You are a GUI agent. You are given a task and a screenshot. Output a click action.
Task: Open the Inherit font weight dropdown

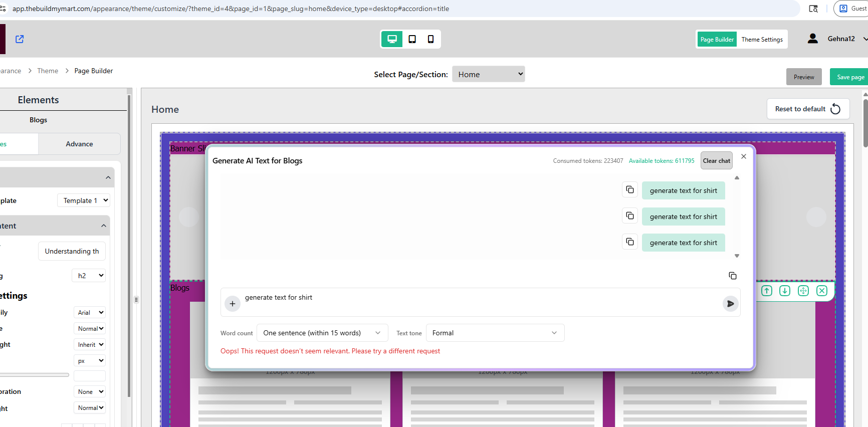[x=90, y=344]
